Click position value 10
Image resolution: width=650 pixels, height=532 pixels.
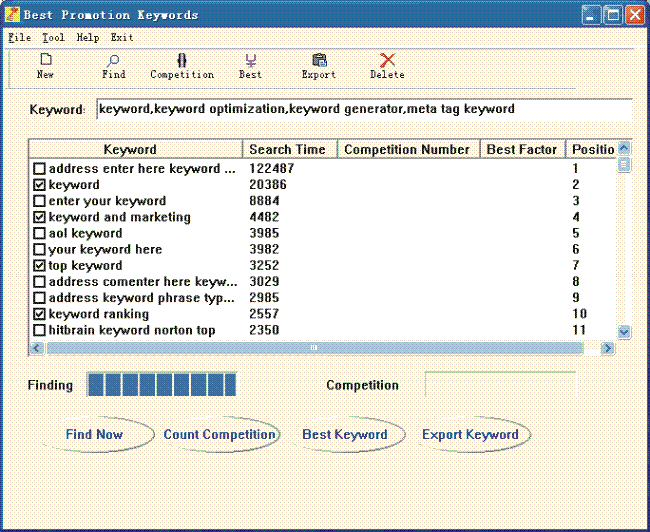579,314
